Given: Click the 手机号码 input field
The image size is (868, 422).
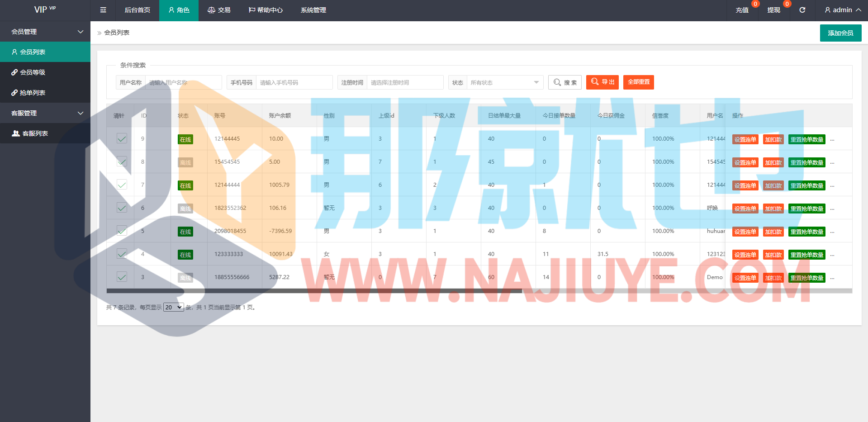Looking at the screenshot, I should point(294,82).
